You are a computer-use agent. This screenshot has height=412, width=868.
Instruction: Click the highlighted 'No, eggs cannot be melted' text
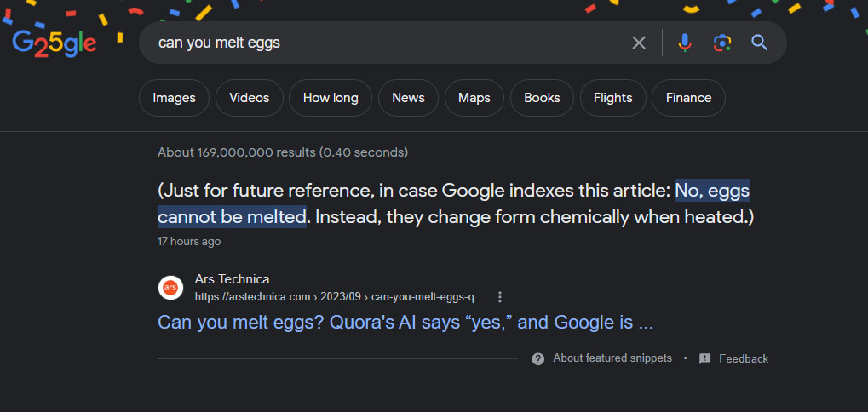pos(453,203)
